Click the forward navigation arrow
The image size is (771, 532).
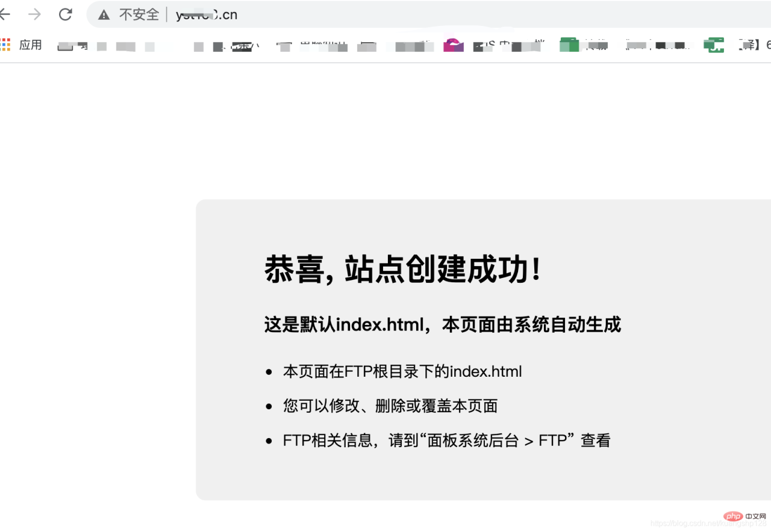pos(35,14)
